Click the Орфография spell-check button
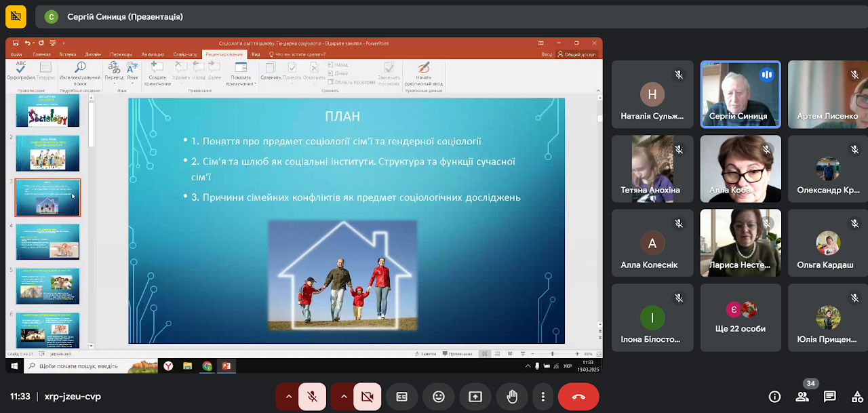 pyautogui.click(x=21, y=71)
